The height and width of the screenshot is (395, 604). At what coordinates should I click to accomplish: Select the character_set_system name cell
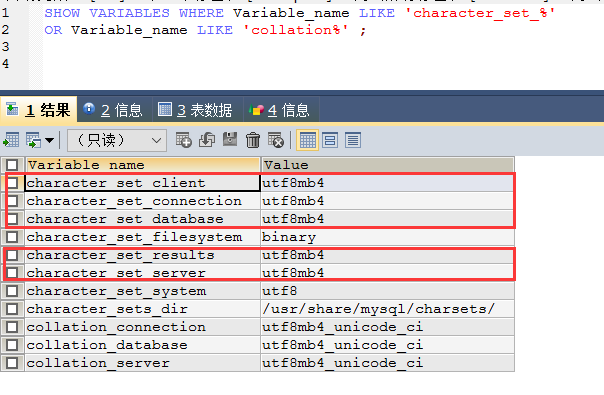pyautogui.click(x=143, y=291)
